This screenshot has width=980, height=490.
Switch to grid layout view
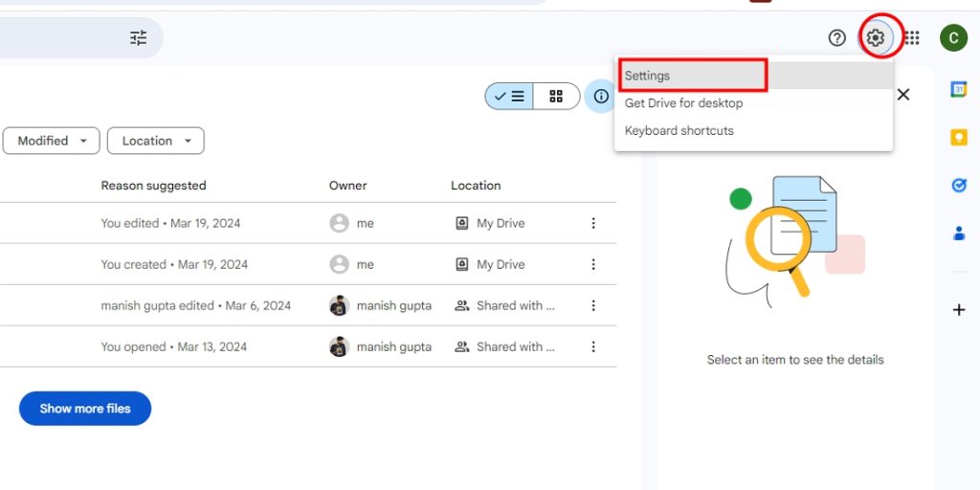(556, 97)
